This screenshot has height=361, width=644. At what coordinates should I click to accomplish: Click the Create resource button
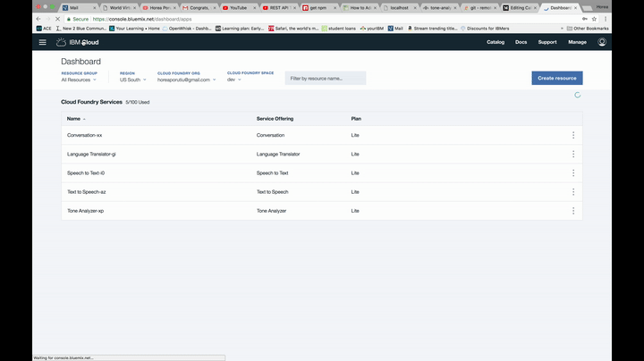click(557, 78)
